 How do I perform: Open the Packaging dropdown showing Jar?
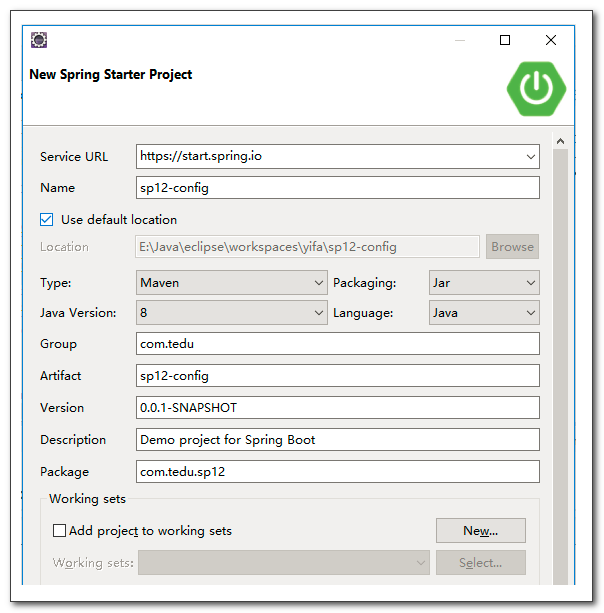(484, 282)
